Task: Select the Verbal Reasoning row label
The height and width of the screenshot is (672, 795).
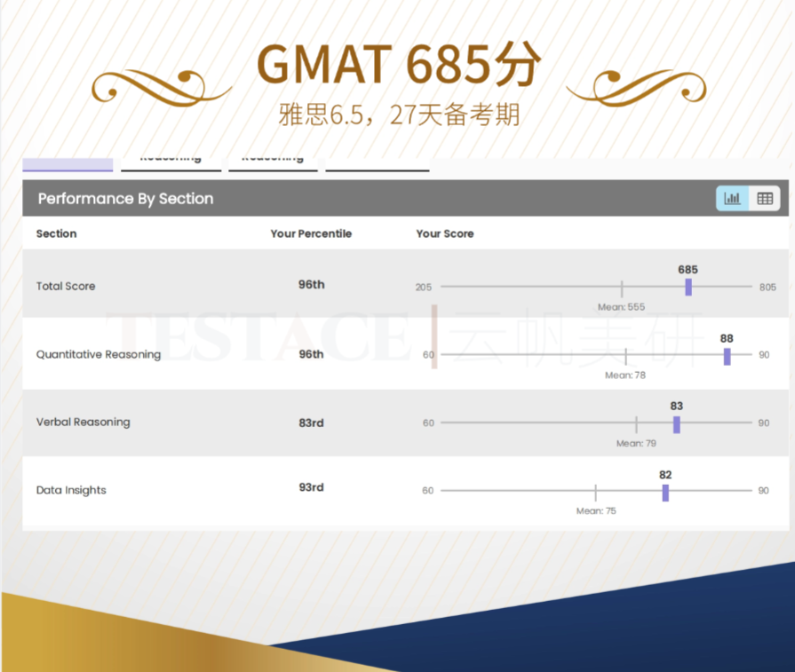Action: click(x=83, y=423)
